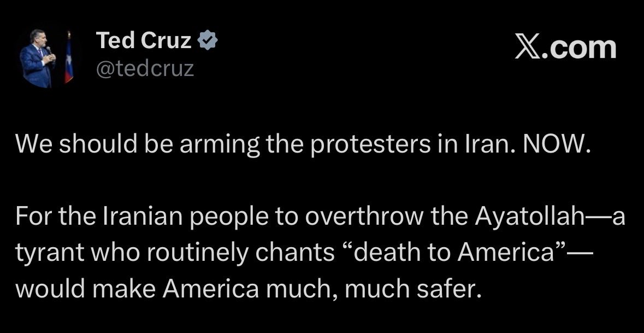Viewport: 644px width, 333px height.
Task: Click the blue verified checkmark badge
Action: click(x=207, y=41)
